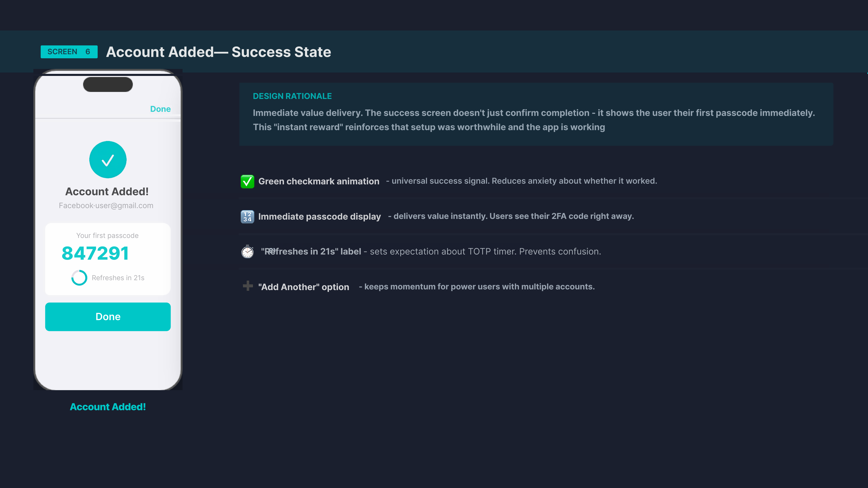Image resolution: width=868 pixels, height=488 pixels.
Task: Tap Done link at phone's top right
Action: click(x=160, y=109)
